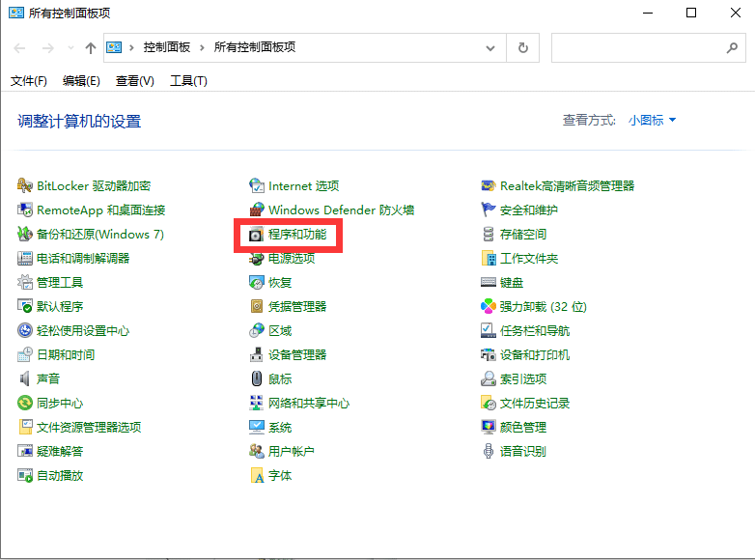The width and height of the screenshot is (755, 560).
Task: Open the 用户帐户 icon
Action: coord(257,451)
